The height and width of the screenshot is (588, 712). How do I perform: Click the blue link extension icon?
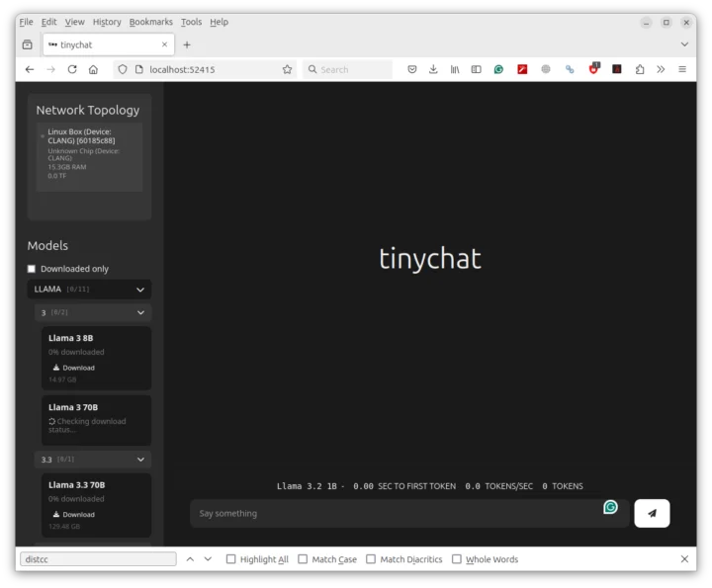[570, 69]
